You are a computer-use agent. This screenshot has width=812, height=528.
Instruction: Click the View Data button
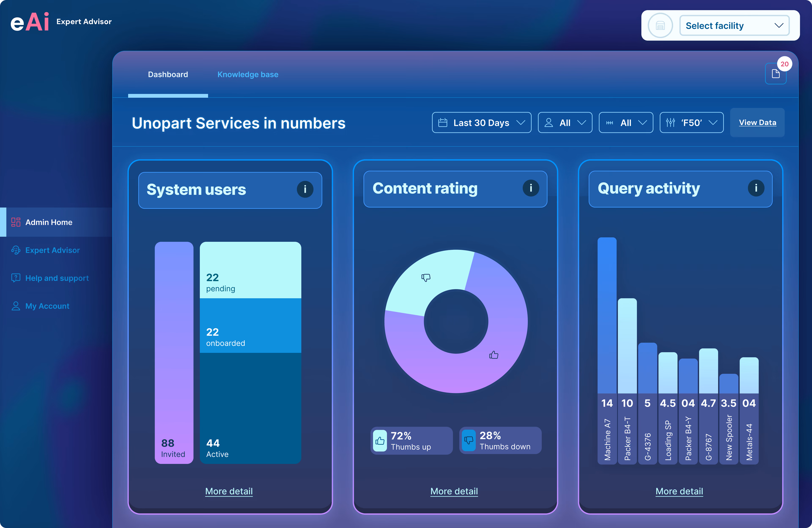pos(757,122)
